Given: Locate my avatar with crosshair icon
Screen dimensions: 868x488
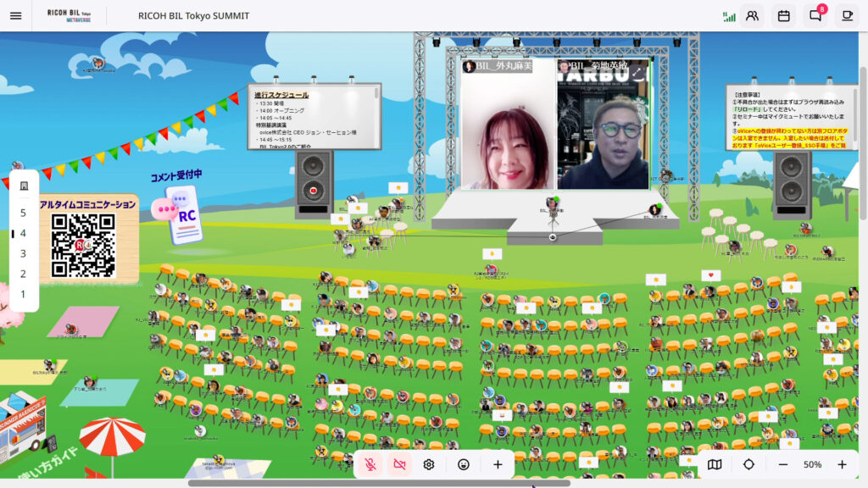Looking at the screenshot, I should point(748,465).
